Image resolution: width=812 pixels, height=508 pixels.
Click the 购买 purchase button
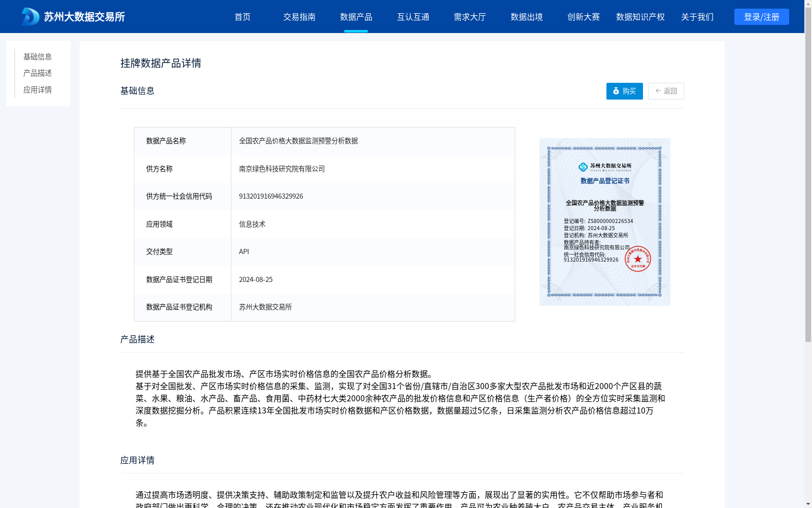click(x=625, y=91)
